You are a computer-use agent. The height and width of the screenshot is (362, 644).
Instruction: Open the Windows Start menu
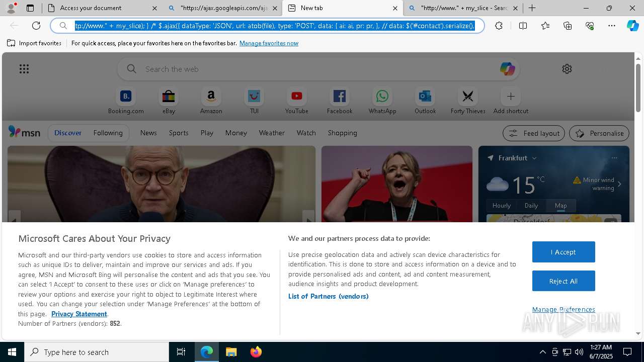[x=12, y=352]
